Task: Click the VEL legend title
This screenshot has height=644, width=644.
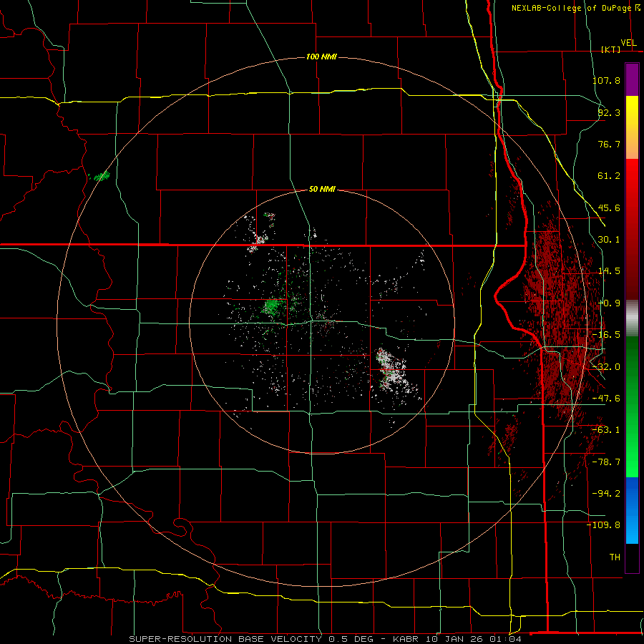Action: [628, 43]
